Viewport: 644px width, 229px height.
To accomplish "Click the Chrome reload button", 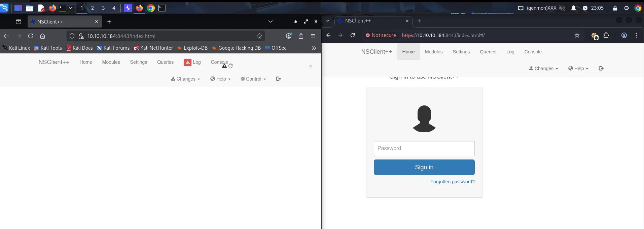I will tap(353, 35).
